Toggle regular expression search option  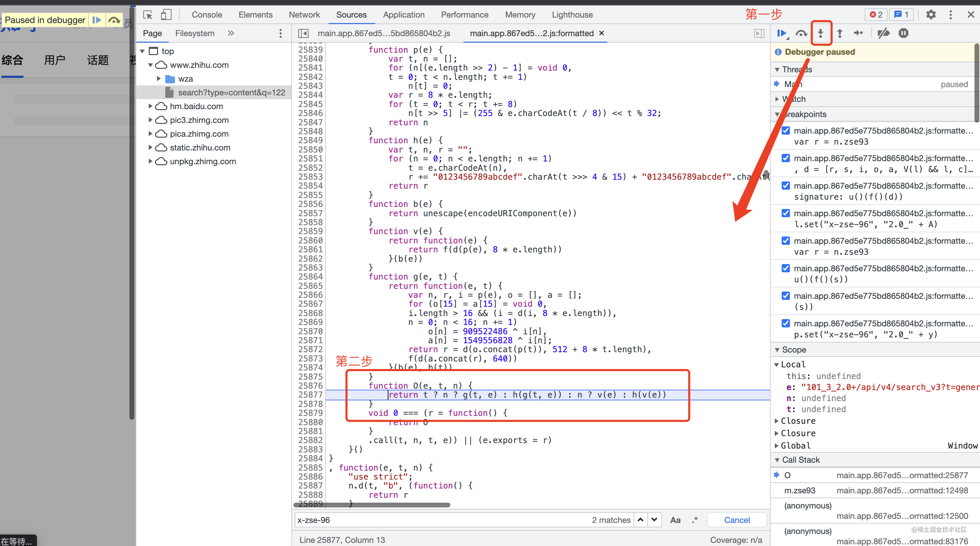pyautogui.click(x=695, y=520)
